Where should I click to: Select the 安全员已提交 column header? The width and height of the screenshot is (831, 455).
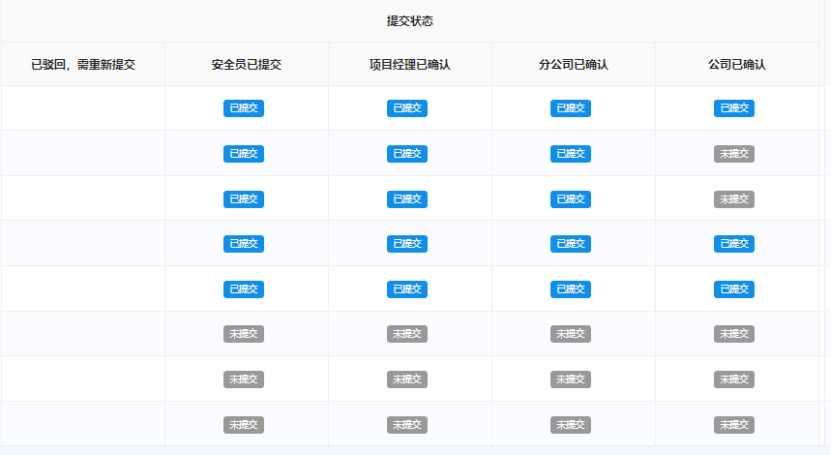tap(246, 64)
